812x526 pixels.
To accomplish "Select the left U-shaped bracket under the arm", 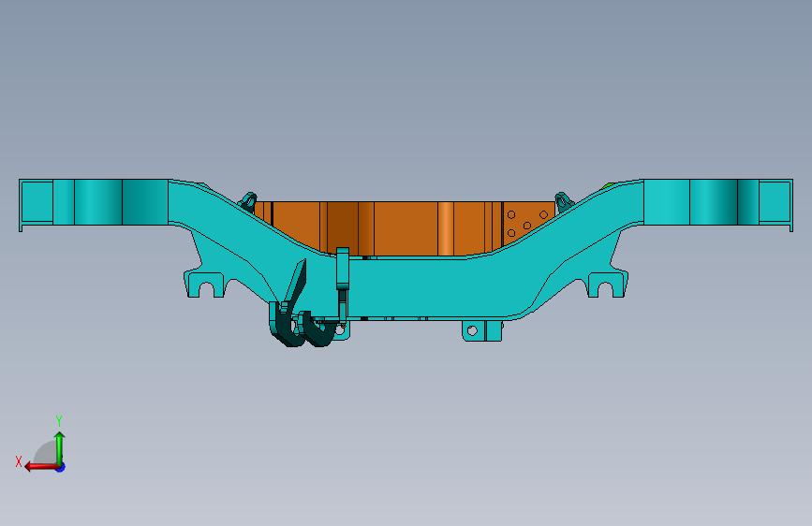I will (x=204, y=285).
